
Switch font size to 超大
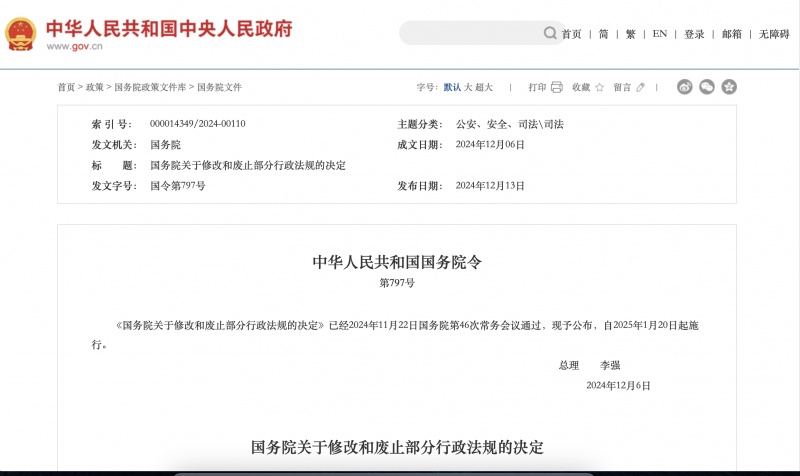pyautogui.click(x=484, y=87)
